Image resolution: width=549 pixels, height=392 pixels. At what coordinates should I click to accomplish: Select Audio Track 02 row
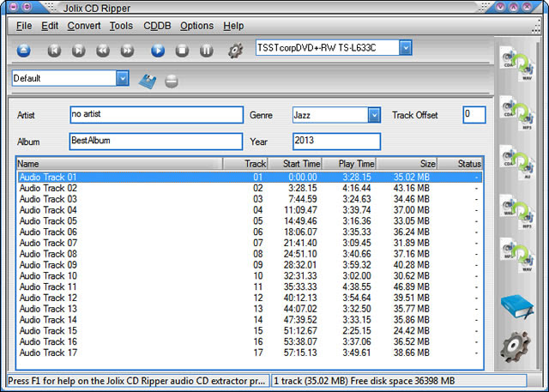pyautogui.click(x=250, y=188)
